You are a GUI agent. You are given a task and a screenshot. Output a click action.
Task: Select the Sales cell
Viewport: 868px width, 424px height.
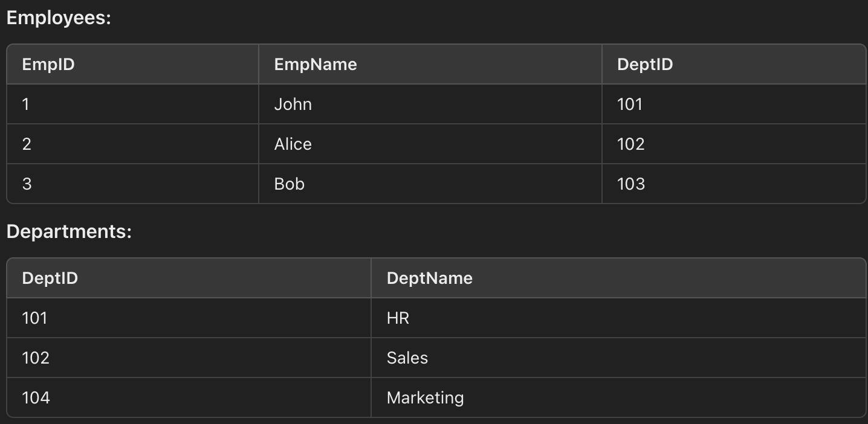[407, 358]
